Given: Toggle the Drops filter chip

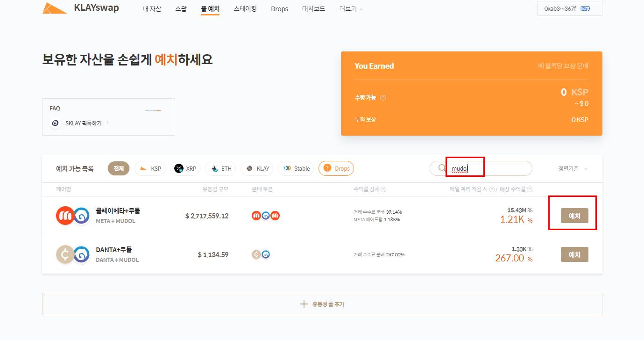Looking at the screenshot, I should click(x=336, y=168).
